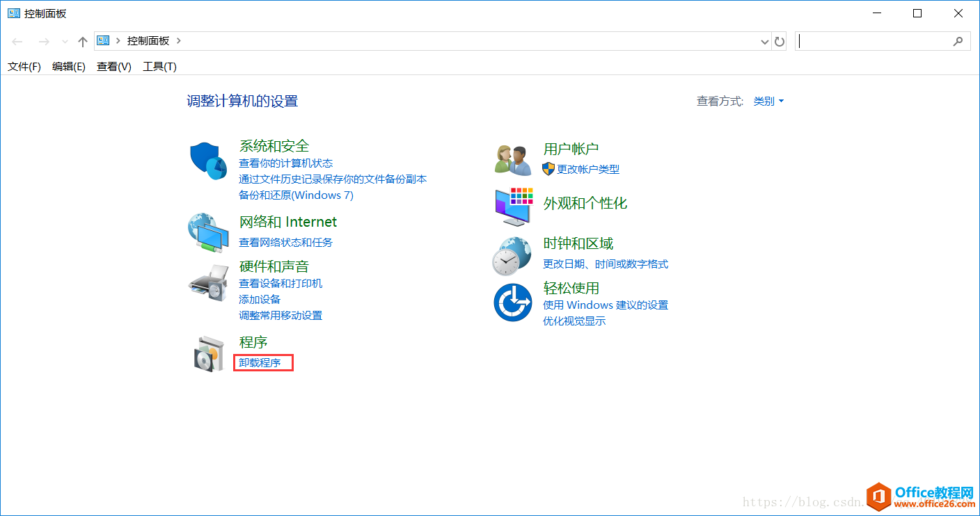Click the User Accounts people icon
980x516 pixels.
pos(513,160)
